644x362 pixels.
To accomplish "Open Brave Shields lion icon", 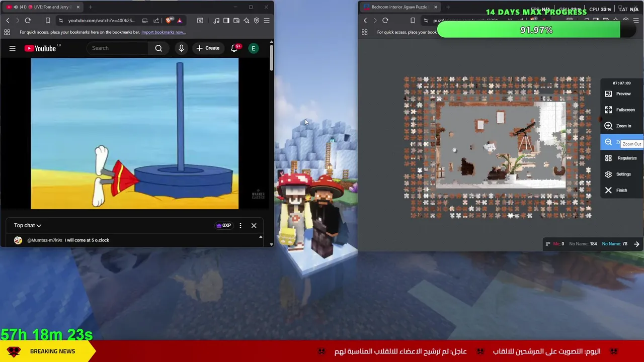I will [x=169, y=21].
